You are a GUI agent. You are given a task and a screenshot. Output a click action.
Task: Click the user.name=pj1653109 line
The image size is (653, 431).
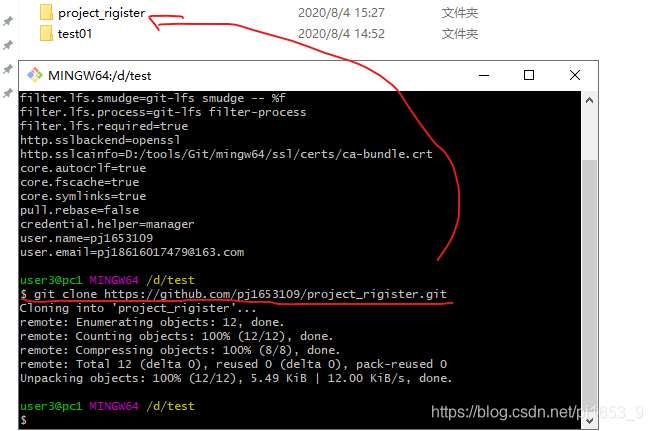point(87,238)
